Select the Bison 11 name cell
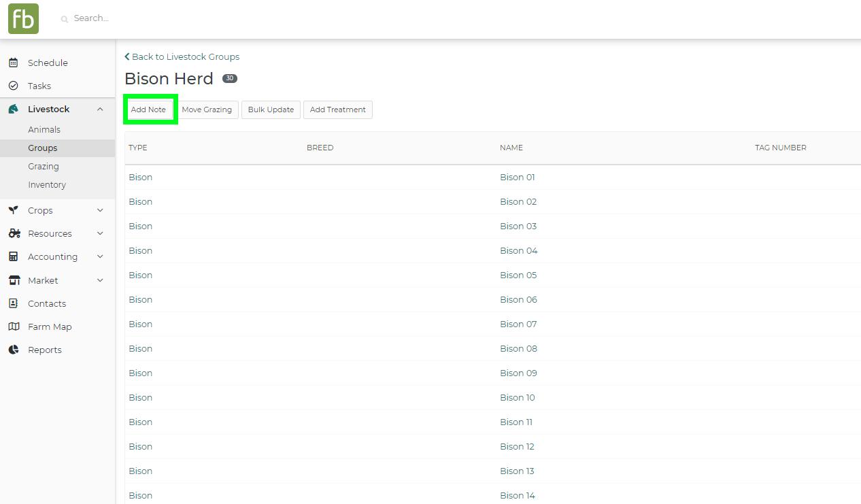The width and height of the screenshot is (861, 504). tap(516, 422)
